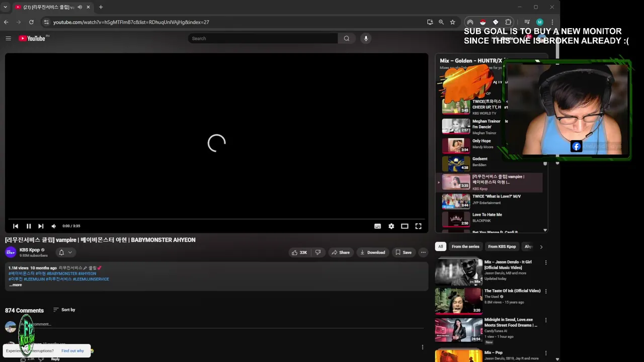Enter full screen mode
Image resolution: width=644 pixels, height=362 pixels.
[x=418, y=226]
